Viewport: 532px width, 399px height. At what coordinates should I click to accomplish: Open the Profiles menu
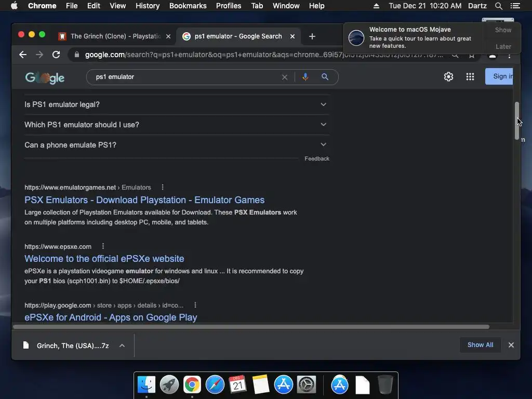[x=229, y=6]
